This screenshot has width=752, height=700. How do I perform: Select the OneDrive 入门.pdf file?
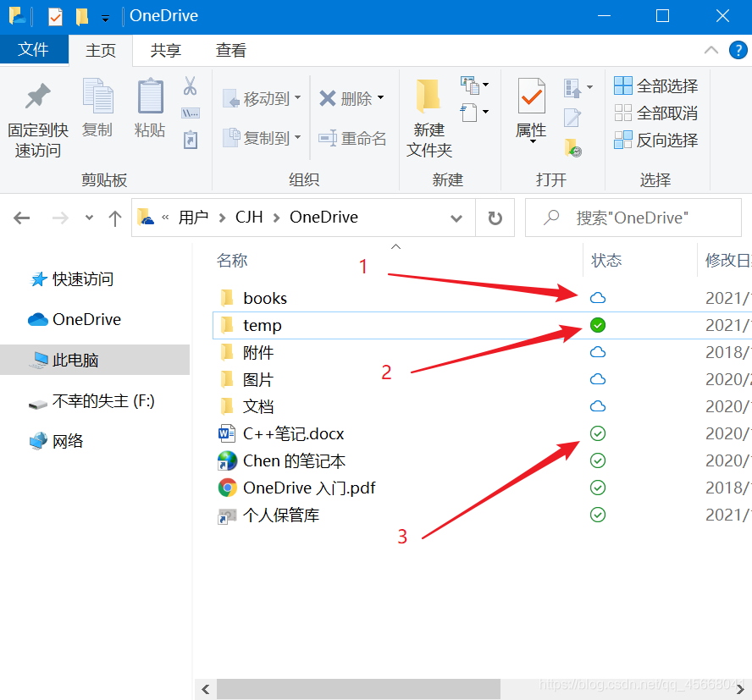[296, 488]
